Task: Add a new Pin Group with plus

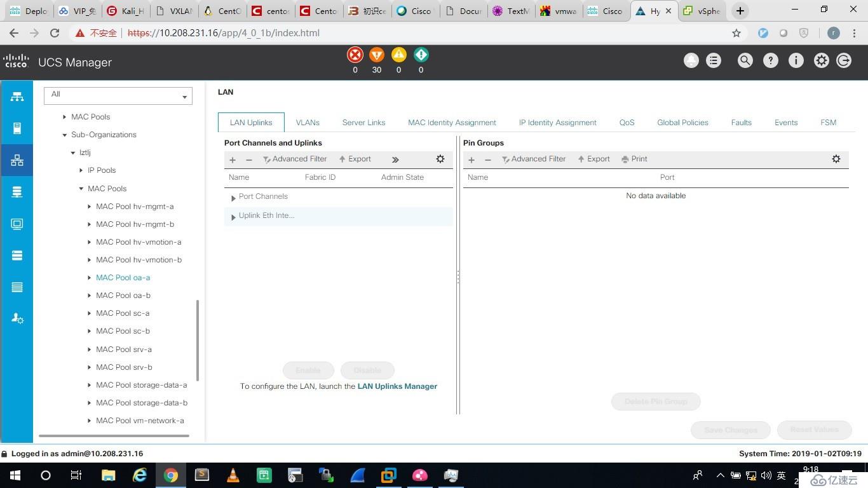Action: (x=471, y=159)
